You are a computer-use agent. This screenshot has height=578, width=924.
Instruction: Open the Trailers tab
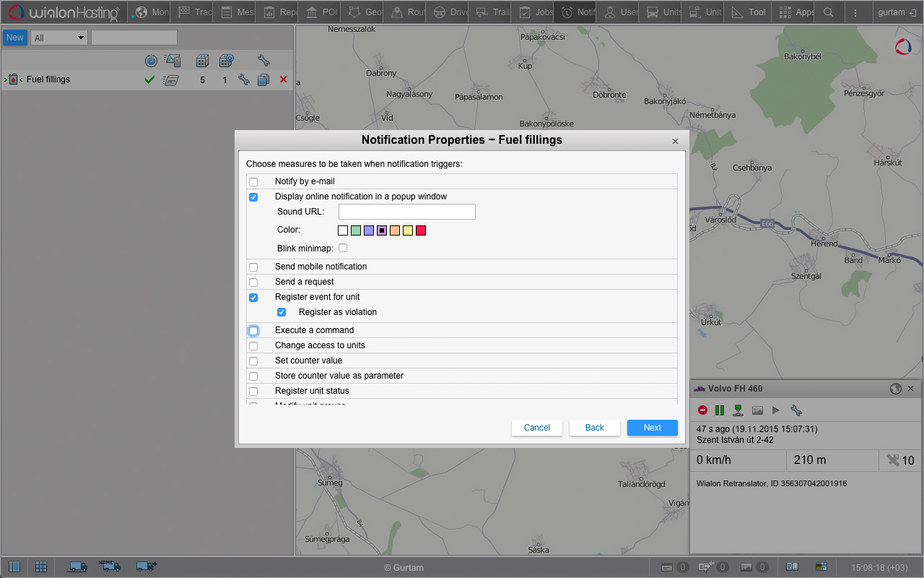[x=491, y=12]
